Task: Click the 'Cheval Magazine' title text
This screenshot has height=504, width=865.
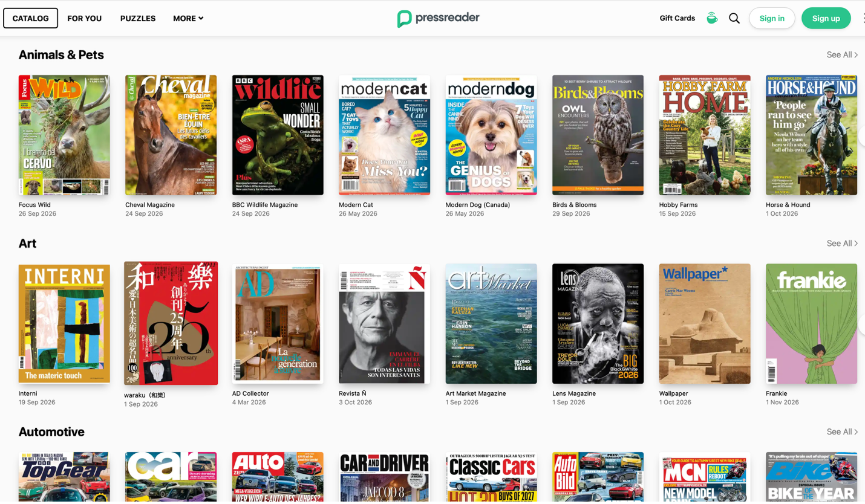Action: pyautogui.click(x=150, y=205)
